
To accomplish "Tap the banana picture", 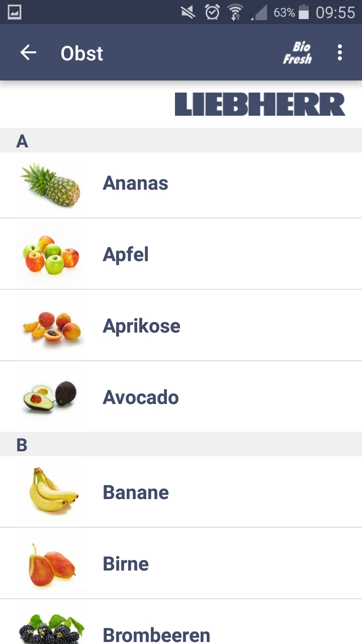I will pos(51,492).
